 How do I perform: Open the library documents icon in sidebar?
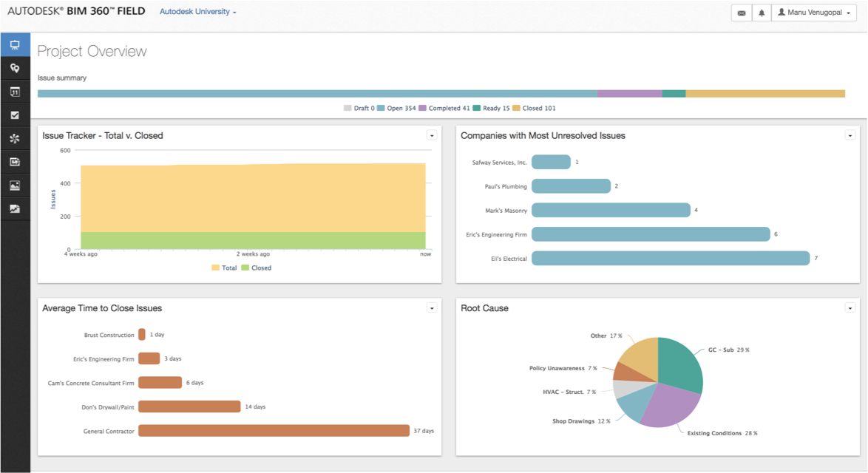coord(15,162)
